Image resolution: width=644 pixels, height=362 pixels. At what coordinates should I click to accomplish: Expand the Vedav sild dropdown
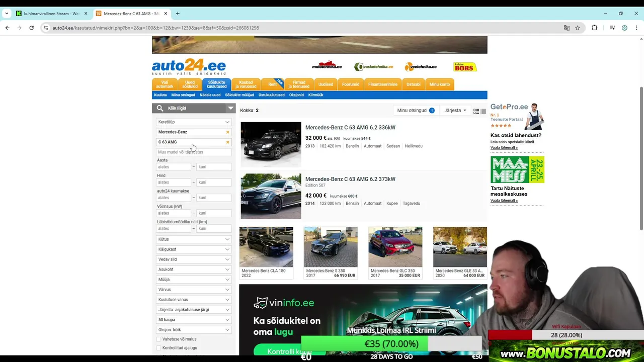[x=194, y=259]
